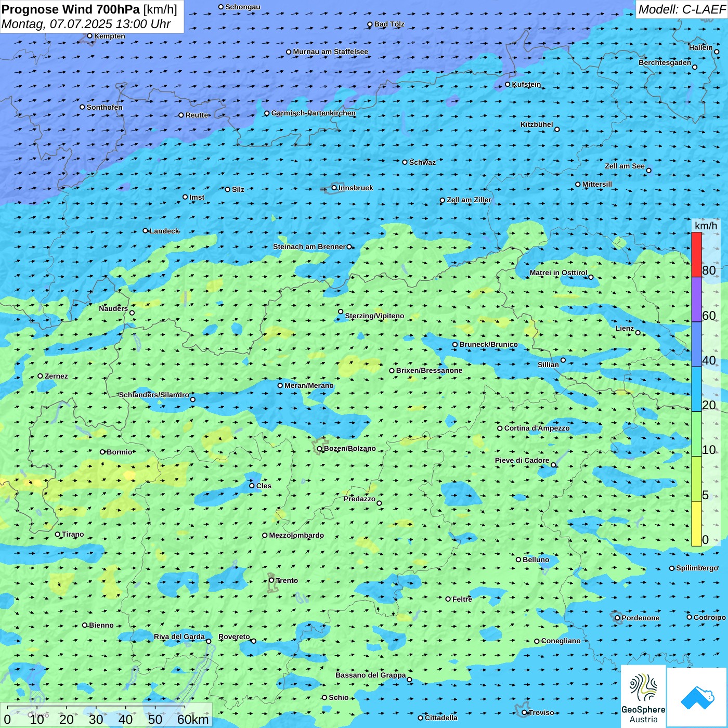728x728 pixels.
Task: Click the yellow 0 km/h legend swatch
Action: (x=696, y=524)
